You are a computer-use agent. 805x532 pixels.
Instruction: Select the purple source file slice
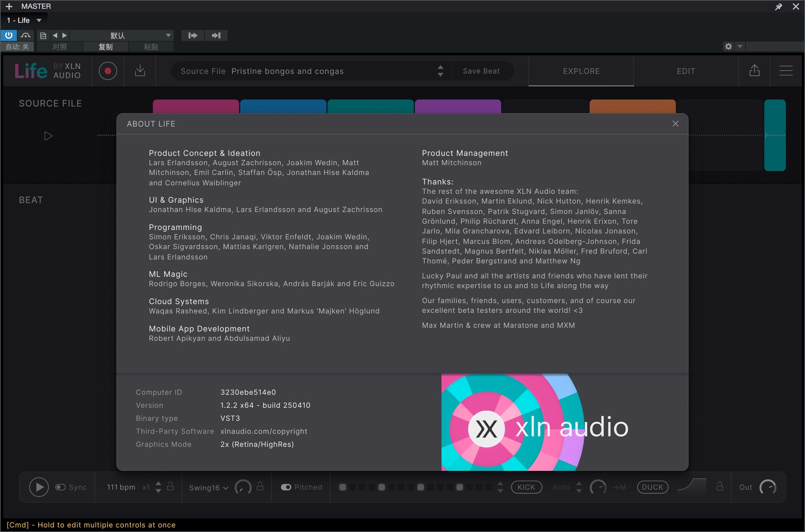(x=458, y=106)
